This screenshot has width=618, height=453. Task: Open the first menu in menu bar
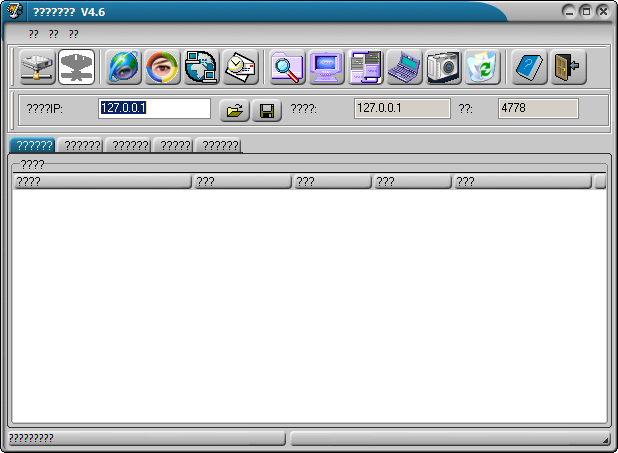pyautogui.click(x=33, y=34)
